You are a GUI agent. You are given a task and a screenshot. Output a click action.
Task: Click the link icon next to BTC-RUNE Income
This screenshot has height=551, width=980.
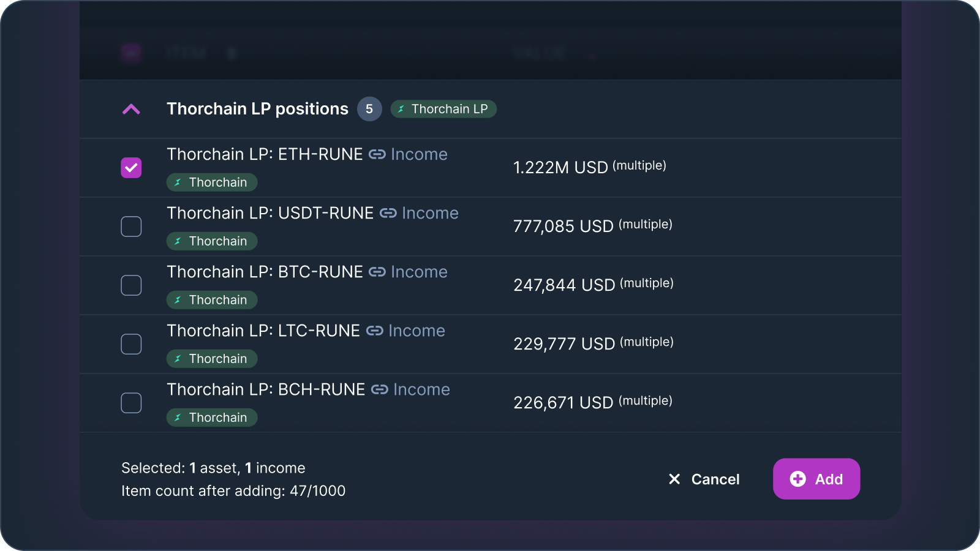click(x=379, y=272)
